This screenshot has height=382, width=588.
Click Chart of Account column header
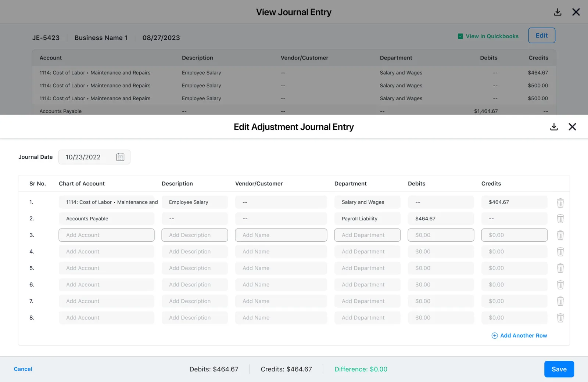tap(82, 184)
